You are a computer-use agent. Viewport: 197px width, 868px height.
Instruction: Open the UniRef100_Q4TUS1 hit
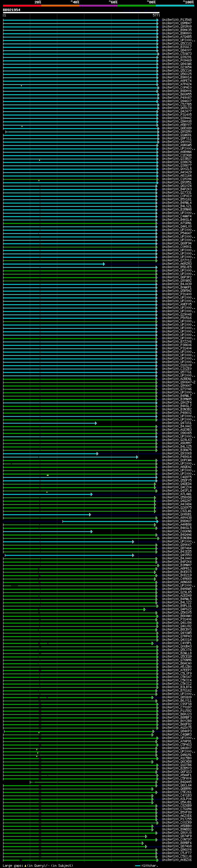(176, 423)
